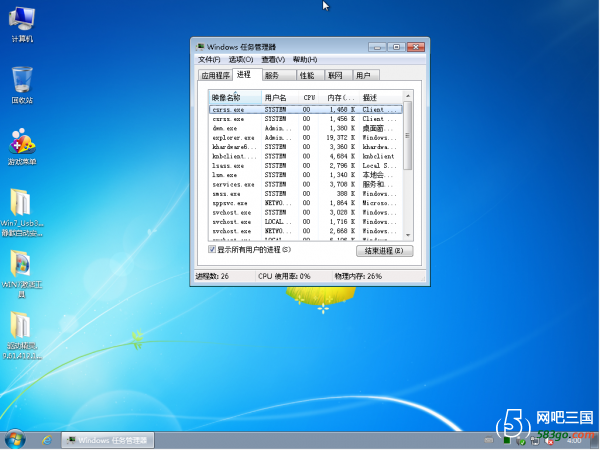
Task: Open the 选项(O) menu
Action: click(240, 60)
